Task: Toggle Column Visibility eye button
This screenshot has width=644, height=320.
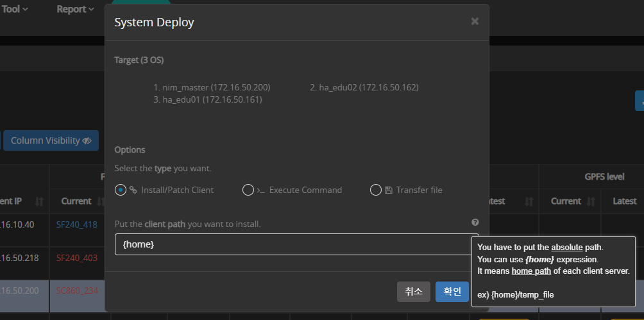Action: [51, 140]
